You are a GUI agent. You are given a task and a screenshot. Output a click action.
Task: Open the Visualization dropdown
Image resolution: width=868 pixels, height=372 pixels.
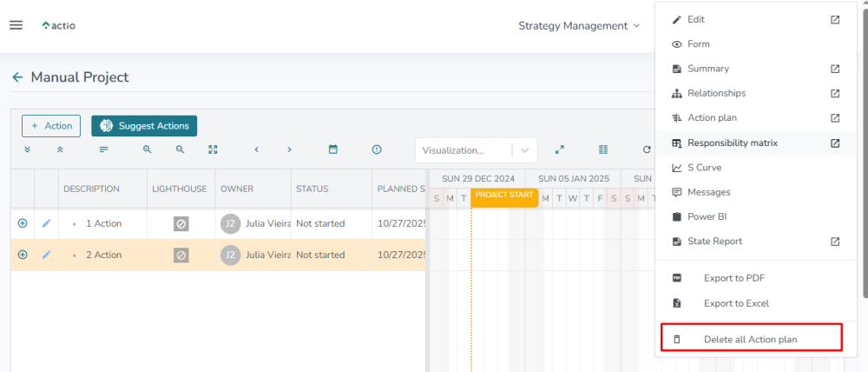point(476,150)
